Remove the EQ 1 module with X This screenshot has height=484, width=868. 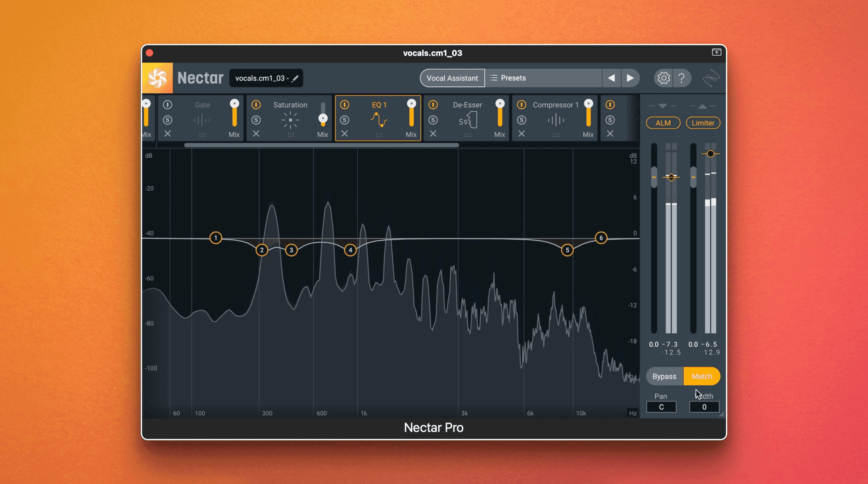coord(345,134)
